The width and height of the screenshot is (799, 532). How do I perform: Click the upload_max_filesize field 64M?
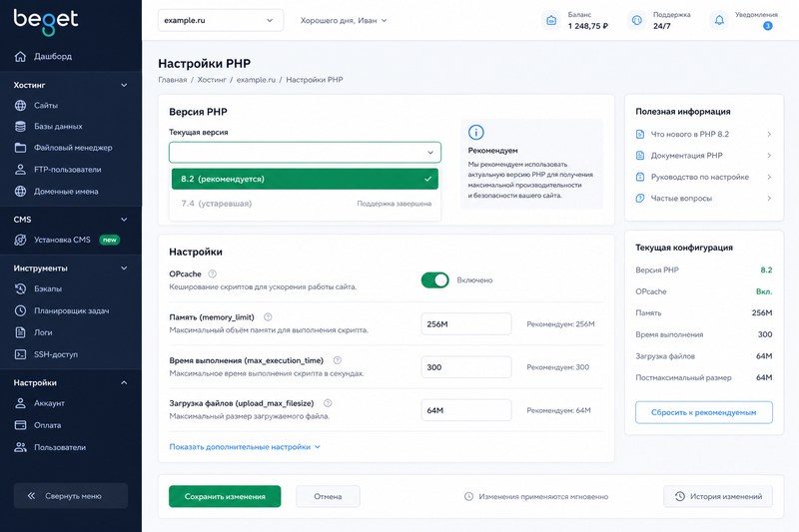466,410
